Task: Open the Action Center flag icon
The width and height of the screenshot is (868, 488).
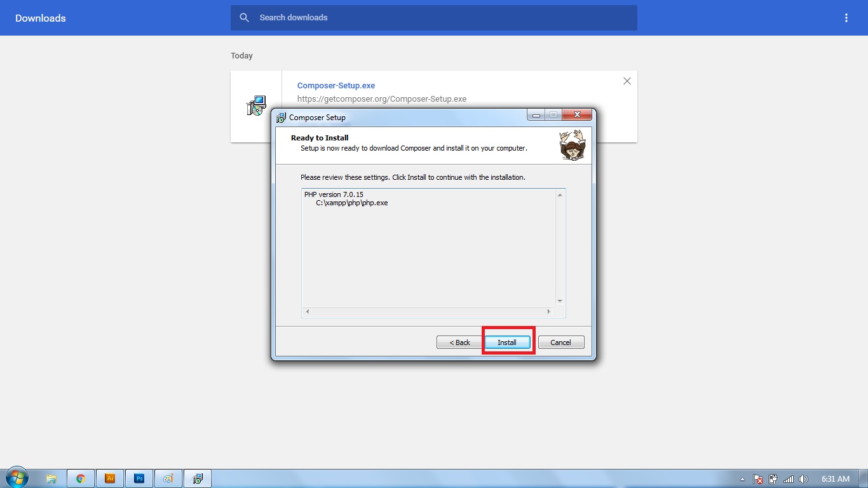Action: click(x=758, y=479)
